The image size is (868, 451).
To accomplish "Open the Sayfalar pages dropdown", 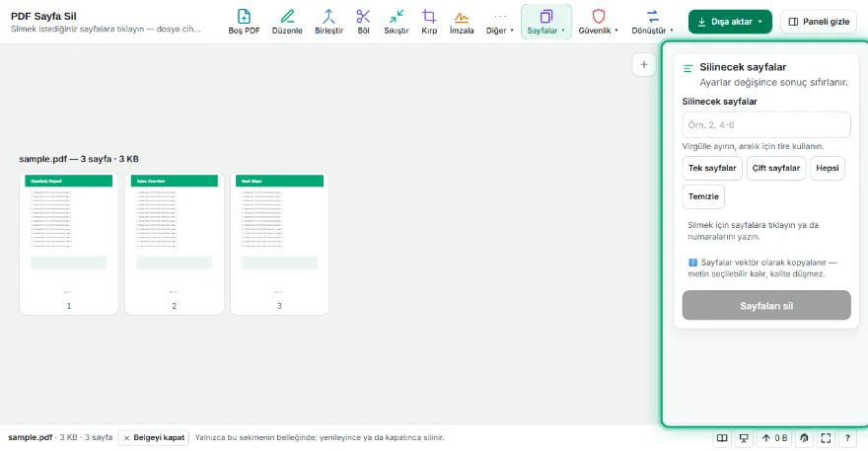I will pos(545,22).
